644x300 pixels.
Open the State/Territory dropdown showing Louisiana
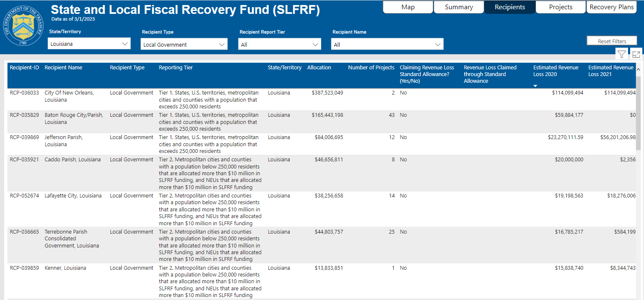pos(89,43)
